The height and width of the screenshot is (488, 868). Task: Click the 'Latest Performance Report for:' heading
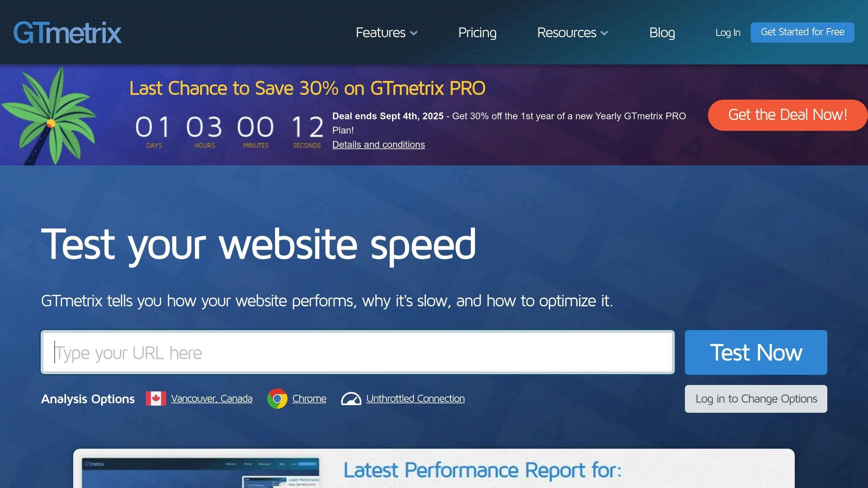coord(482,470)
